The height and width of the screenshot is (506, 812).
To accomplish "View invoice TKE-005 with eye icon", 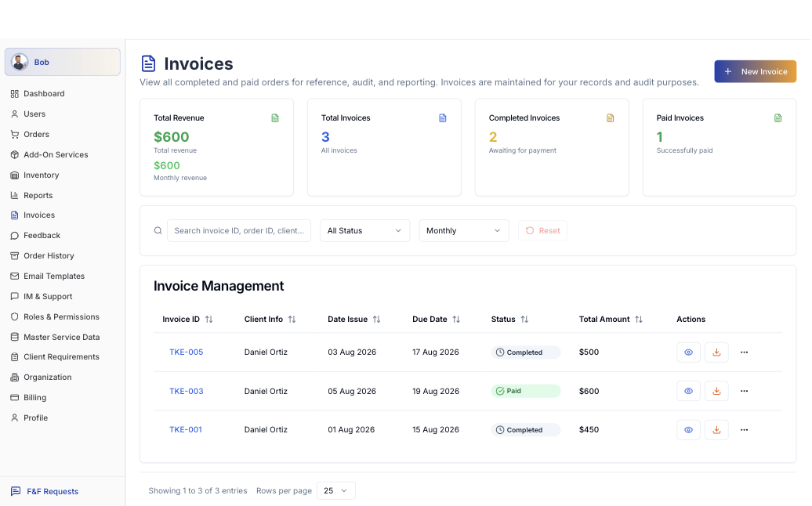I will click(x=688, y=352).
